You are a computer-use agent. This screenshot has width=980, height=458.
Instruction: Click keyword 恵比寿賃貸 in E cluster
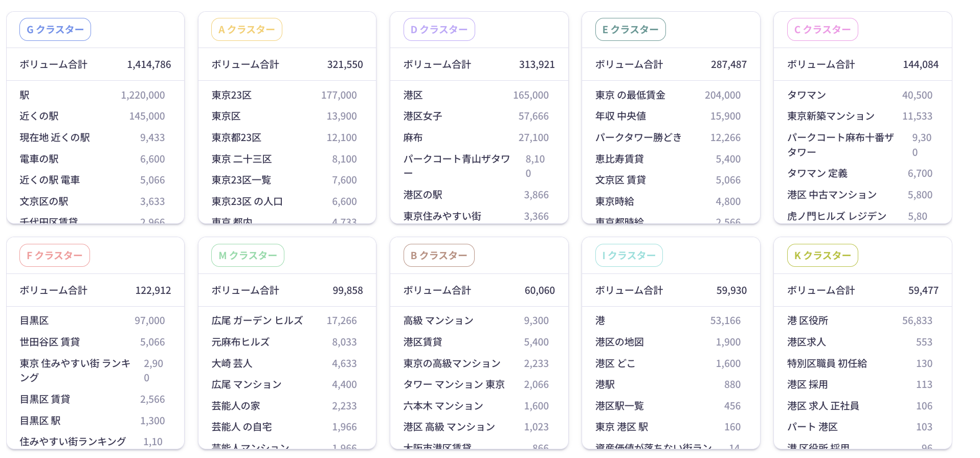[619, 159]
